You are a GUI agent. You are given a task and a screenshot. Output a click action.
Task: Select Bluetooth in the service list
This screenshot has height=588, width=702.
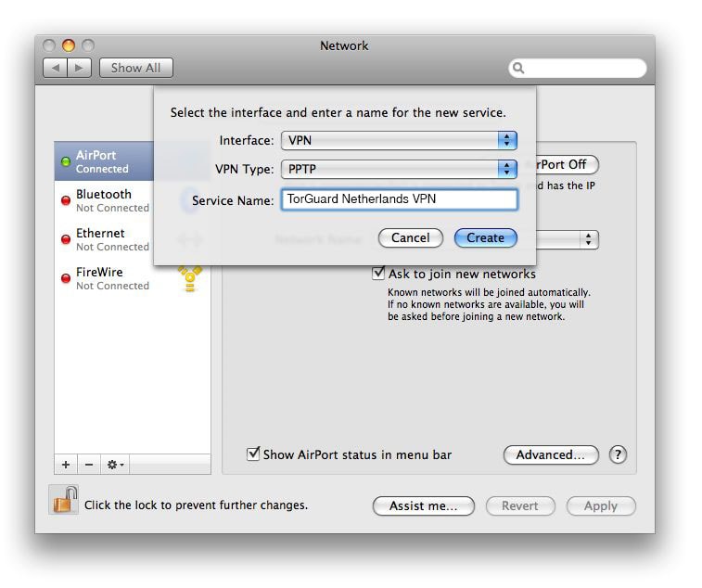pos(104,200)
